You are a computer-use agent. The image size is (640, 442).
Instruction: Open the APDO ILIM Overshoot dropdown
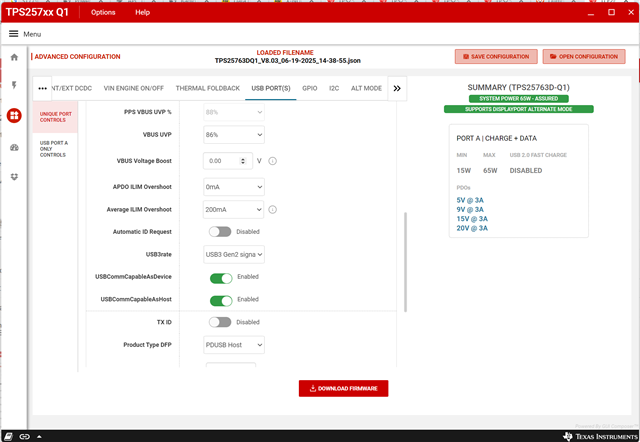[233, 187]
